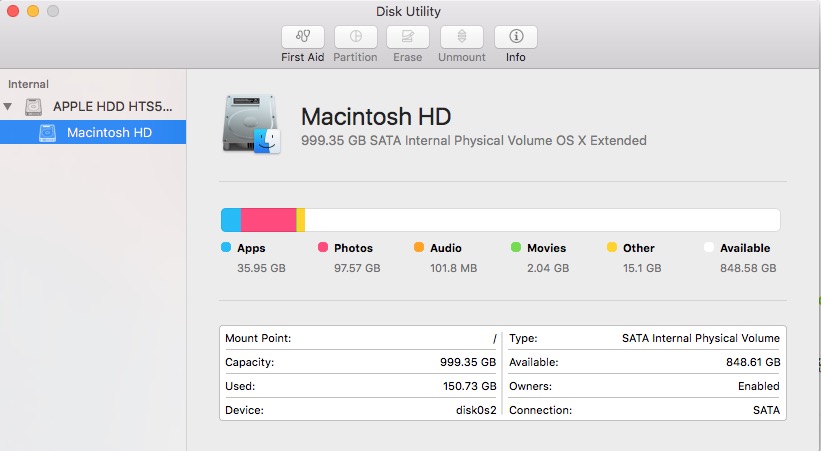Click the Macintosh HD sidebar volume icon
This screenshot has width=821, height=451.
point(47,133)
